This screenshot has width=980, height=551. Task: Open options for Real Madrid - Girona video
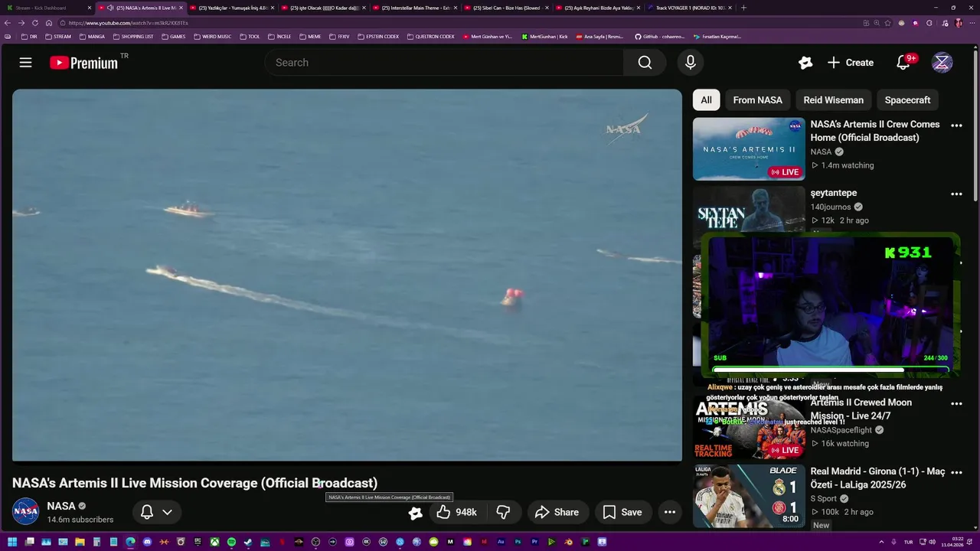pos(956,472)
